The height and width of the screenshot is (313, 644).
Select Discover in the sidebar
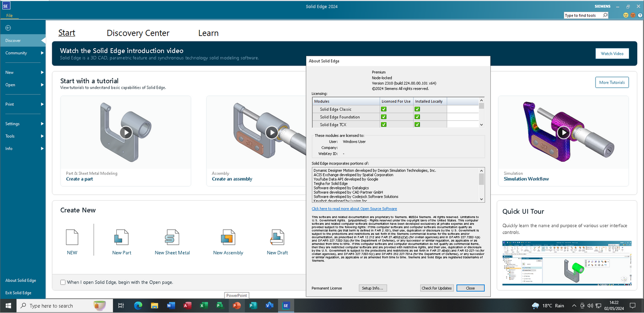(x=23, y=41)
